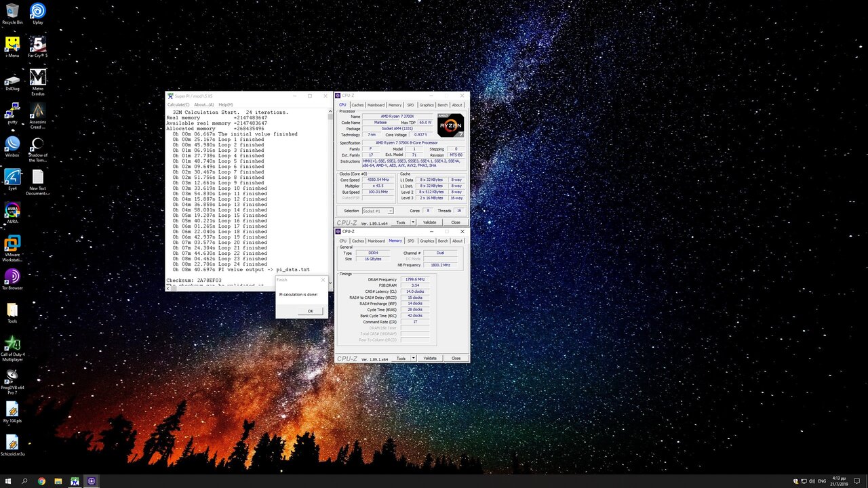Expand Tools dropdown arrow in upper CPU-Z

413,222
